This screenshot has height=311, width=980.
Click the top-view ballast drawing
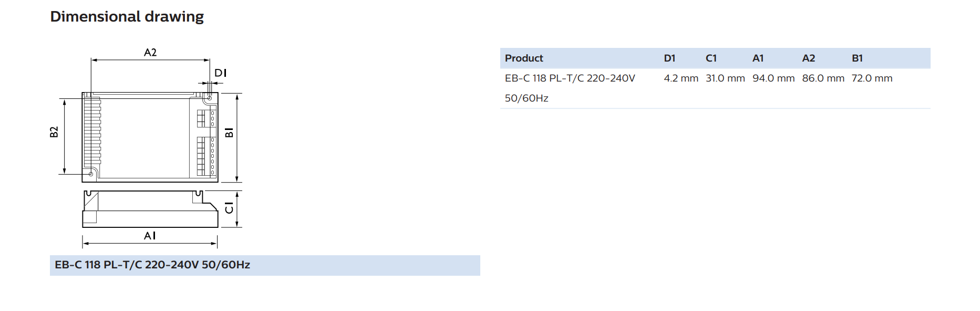click(x=150, y=137)
